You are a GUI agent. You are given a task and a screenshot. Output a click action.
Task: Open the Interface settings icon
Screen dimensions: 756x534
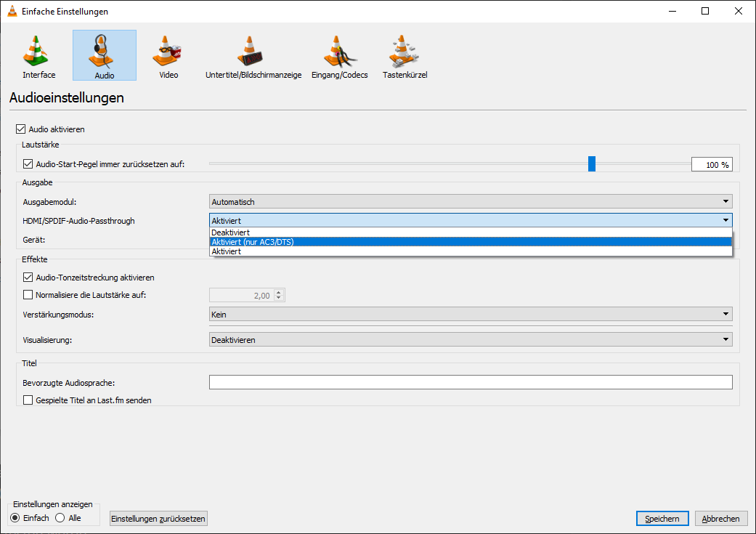(38, 55)
